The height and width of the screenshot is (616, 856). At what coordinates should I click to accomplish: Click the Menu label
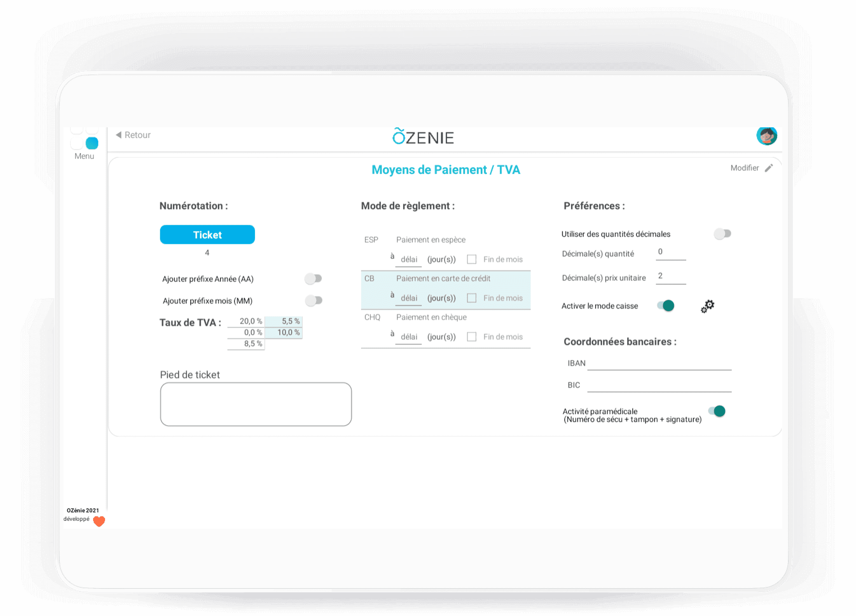84,156
